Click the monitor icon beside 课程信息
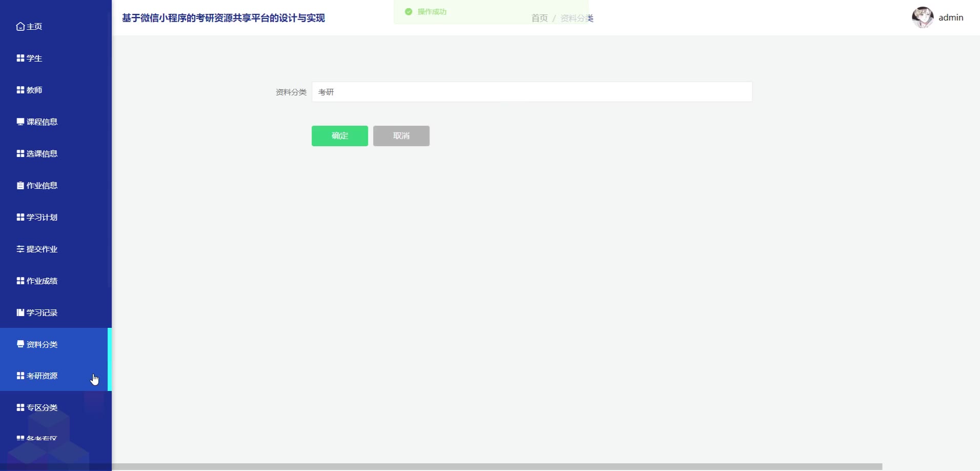 [21, 122]
